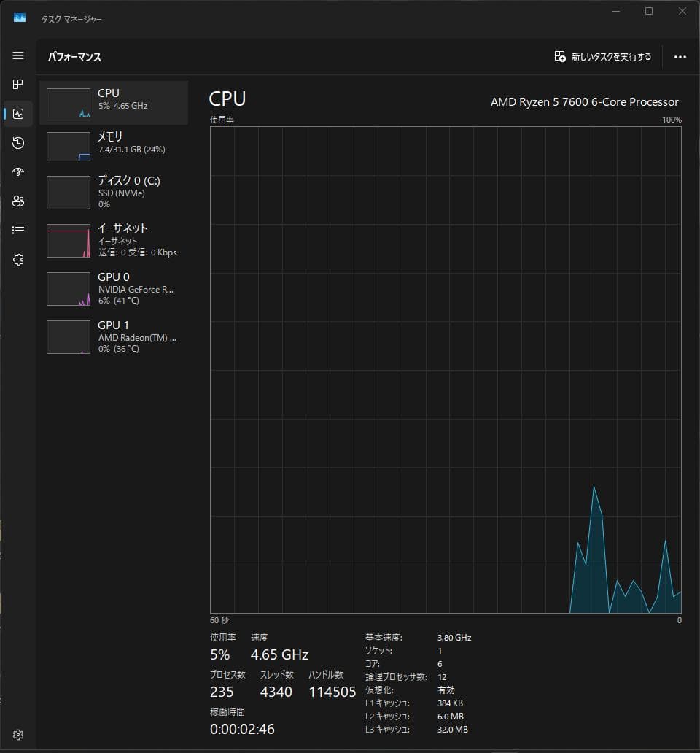View the Users page
Image resolution: width=700 pixels, height=753 pixels.
[17, 201]
